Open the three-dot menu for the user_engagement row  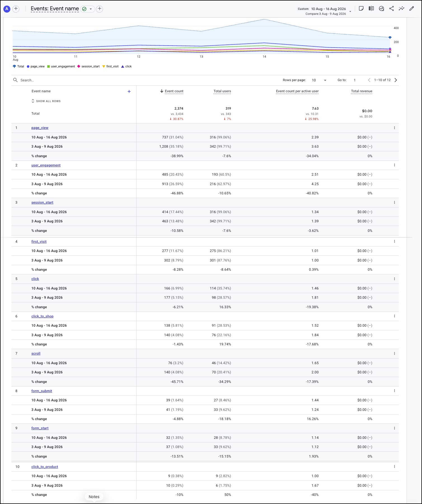click(395, 165)
